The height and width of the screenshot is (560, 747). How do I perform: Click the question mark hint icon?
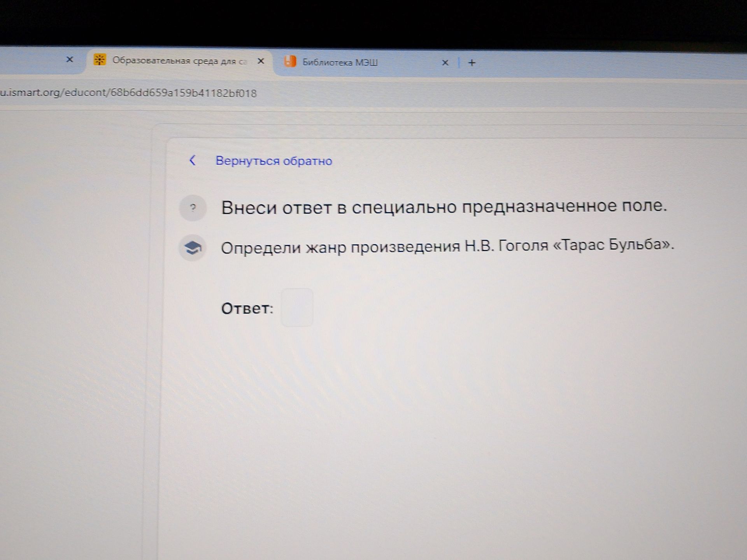[x=193, y=208]
